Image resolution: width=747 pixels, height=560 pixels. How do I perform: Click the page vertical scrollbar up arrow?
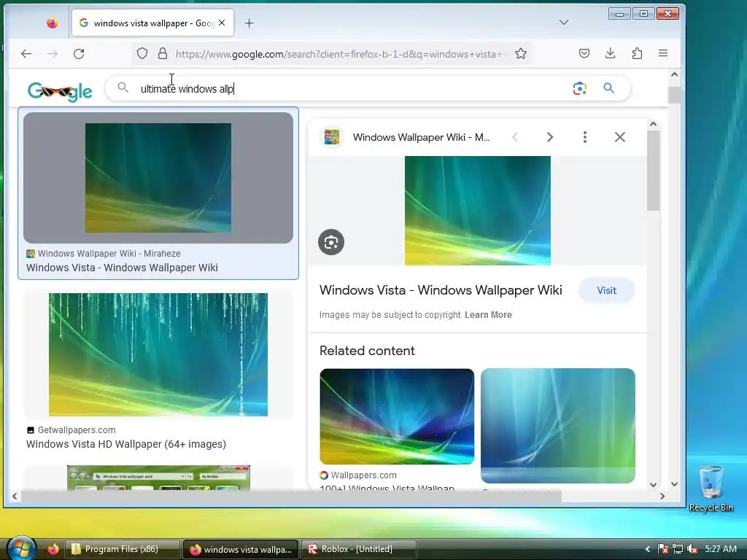click(x=674, y=74)
